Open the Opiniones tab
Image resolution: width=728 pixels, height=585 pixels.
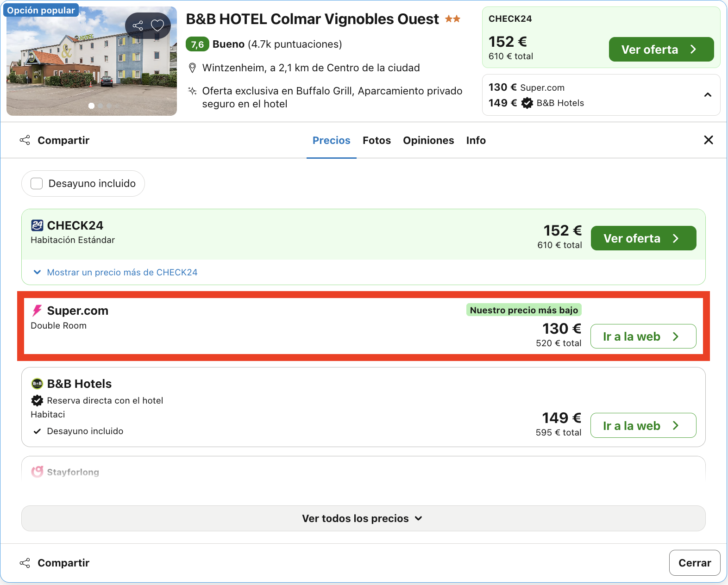tap(428, 140)
